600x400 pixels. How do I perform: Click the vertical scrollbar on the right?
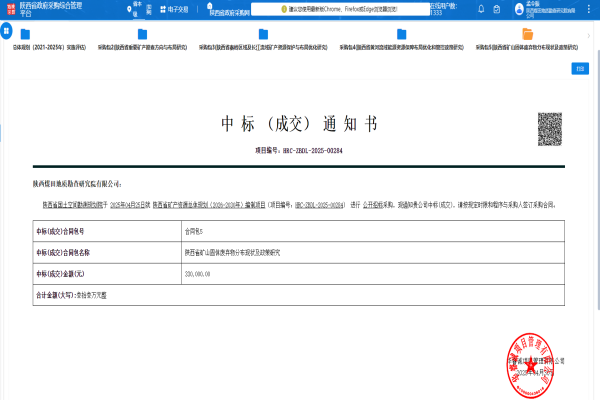598,180
